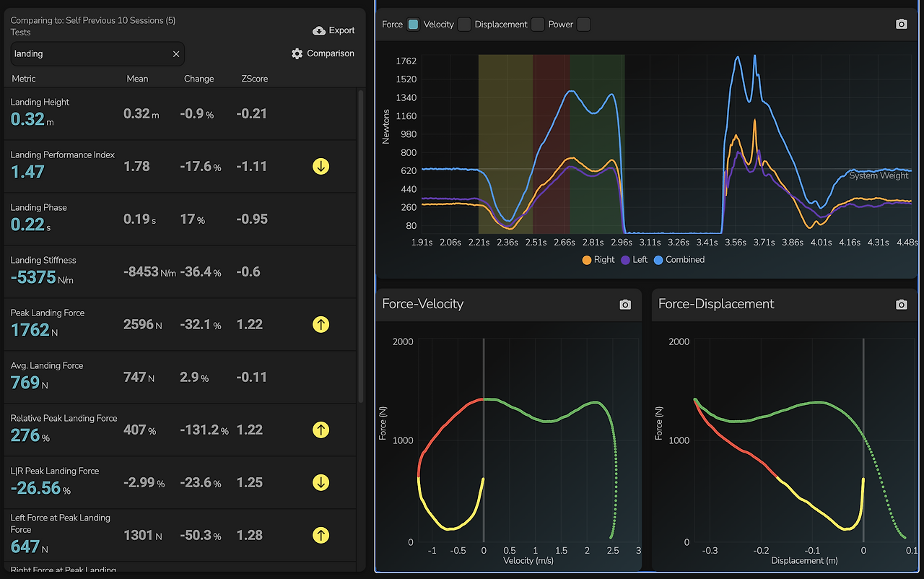The width and height of the screenshot is (924, 579).
Task: Click into the landing search field
Action: pos(97,54)
